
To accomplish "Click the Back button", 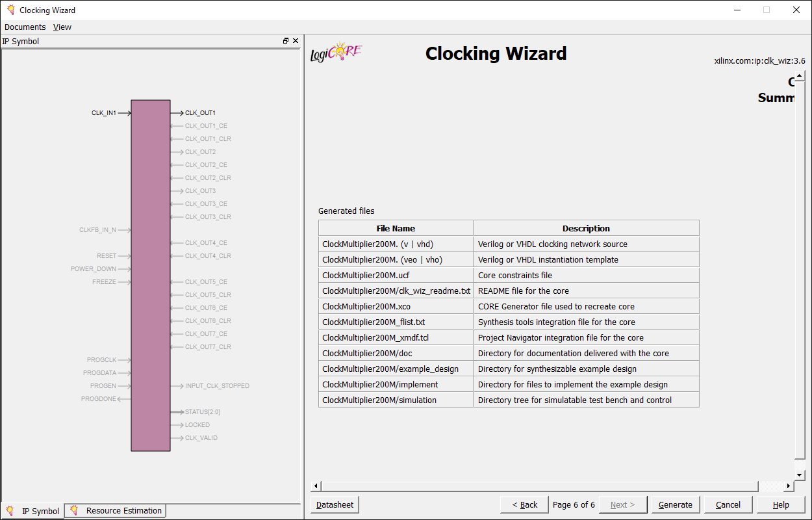I will click(x=524, y=504).
